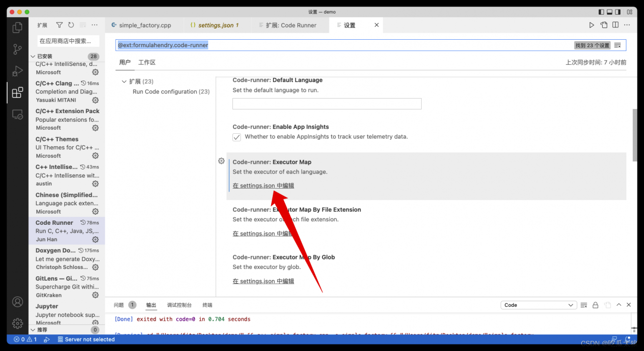Screen dimensions: 644x351
Task: Click the settings editor vertical scrollbar
Action: pyautogui.click(x=635, y=135)
